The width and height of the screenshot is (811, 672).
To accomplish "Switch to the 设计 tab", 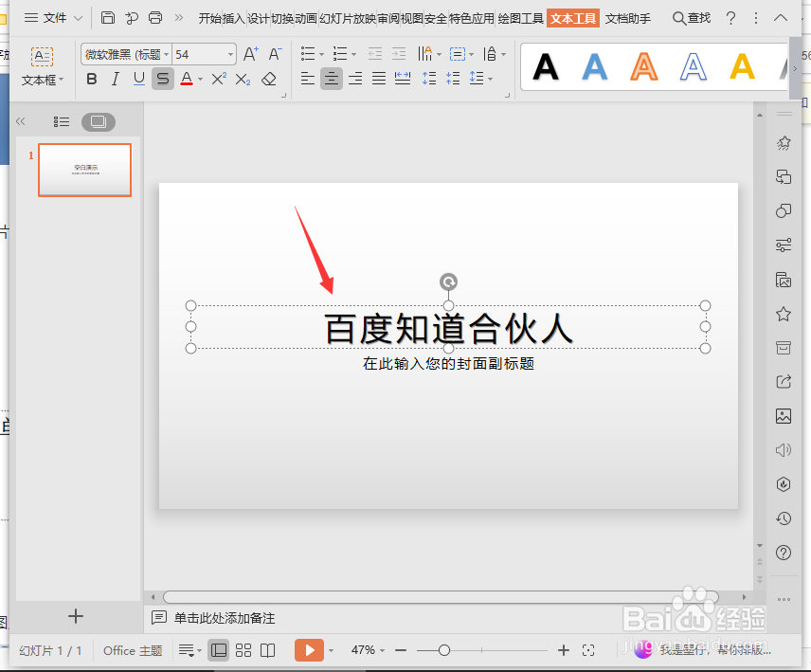I will click(259, 19).
